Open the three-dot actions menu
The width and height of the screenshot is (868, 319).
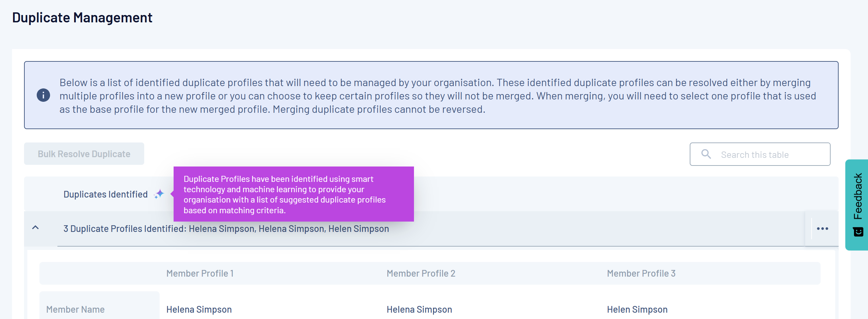[822, 229]
